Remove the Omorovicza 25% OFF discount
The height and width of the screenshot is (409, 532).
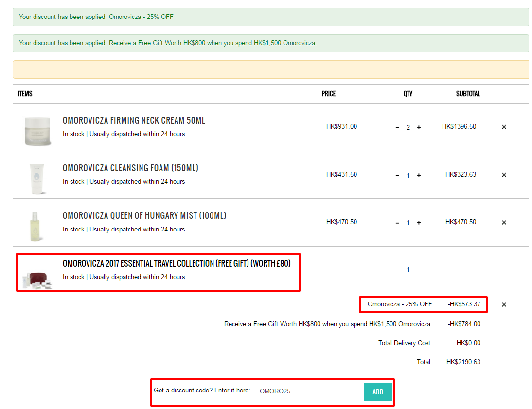pos(504,304)
